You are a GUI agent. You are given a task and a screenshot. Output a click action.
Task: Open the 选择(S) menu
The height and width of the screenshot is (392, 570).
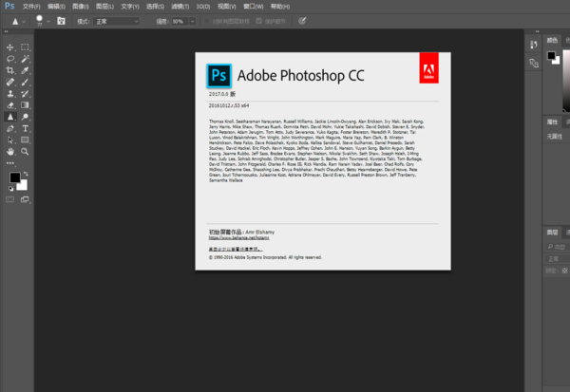tap(155, 7)
